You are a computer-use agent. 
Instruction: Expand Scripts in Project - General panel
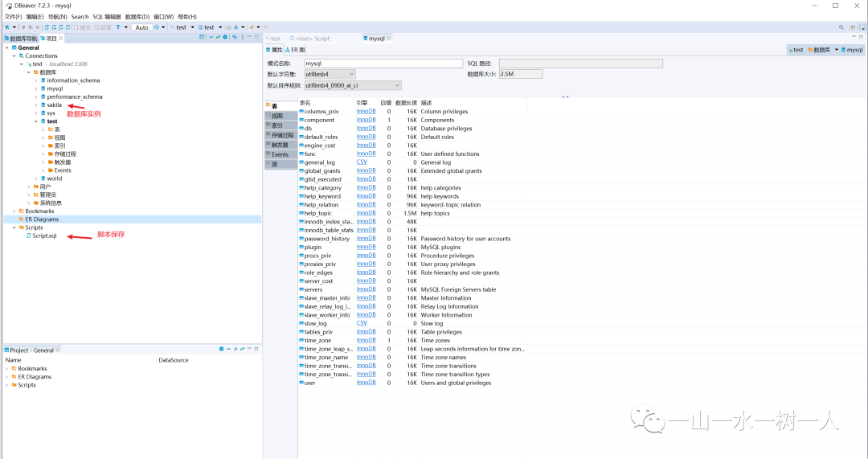coord(7,385)
